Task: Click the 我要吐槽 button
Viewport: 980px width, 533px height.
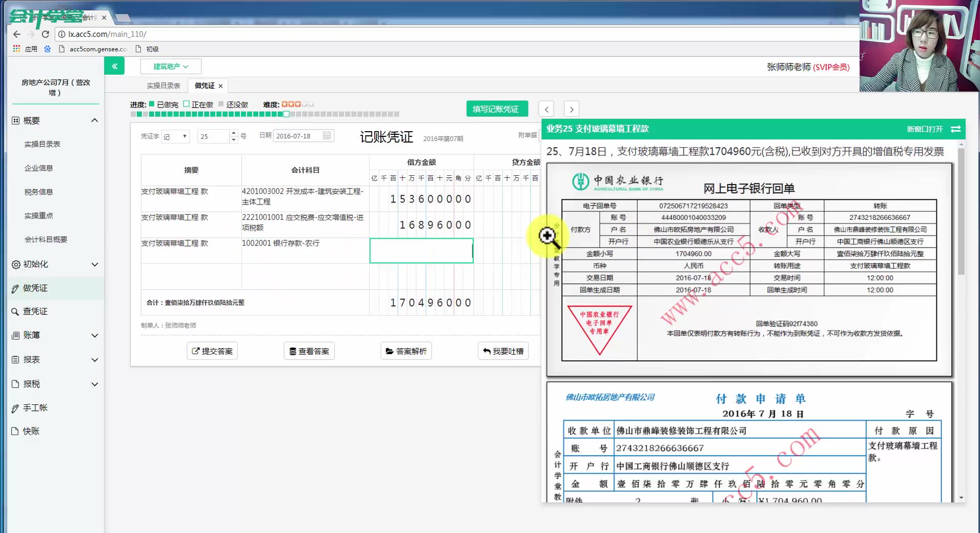Action: 503,351
